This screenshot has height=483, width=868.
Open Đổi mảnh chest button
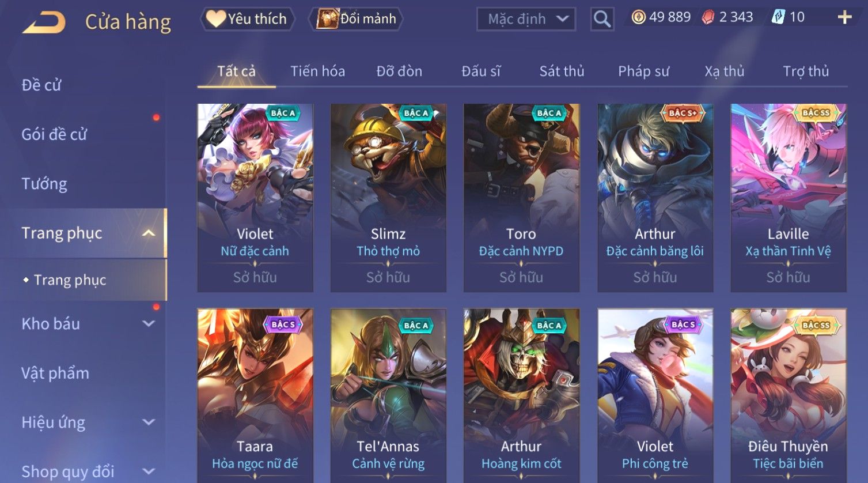pos(357,19)
